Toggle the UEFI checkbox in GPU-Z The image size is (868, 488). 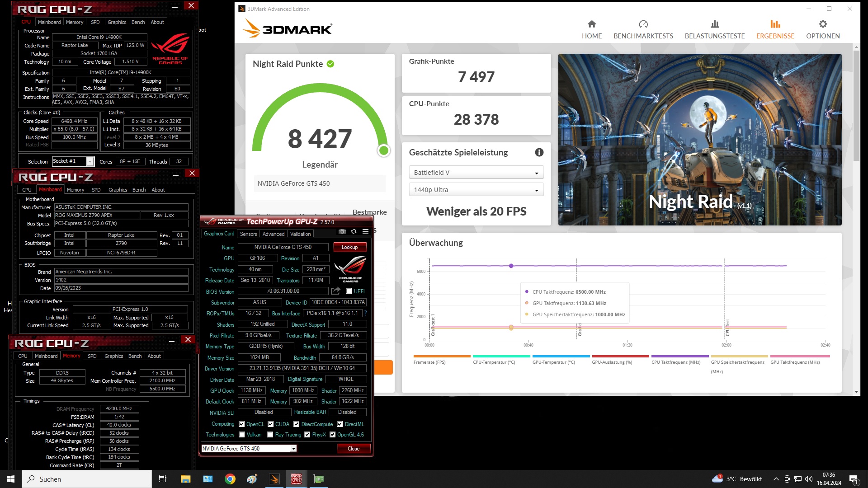coord(349,291)
